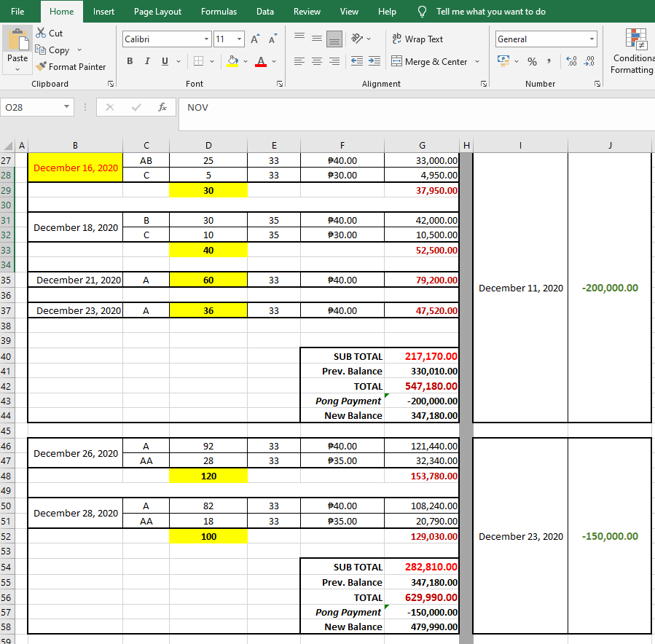
Task: Apply percent style format
Action: [532, 61]
